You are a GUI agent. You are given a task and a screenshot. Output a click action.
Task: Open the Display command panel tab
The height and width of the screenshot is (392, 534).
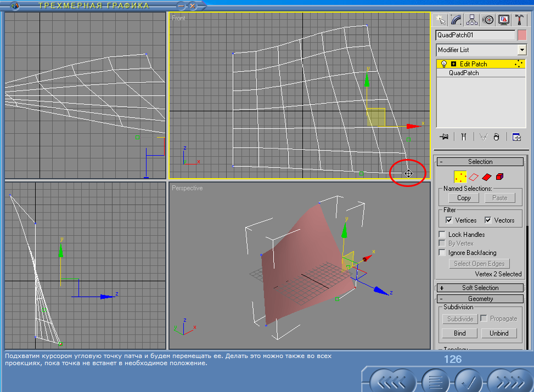(x=503, y=20)
